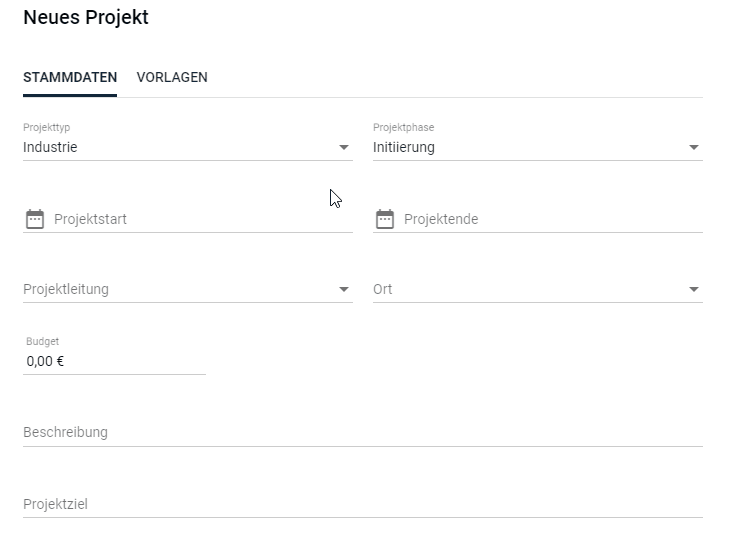Open the Ort dropdown arrow
This screenshot has height=547, width=733.
coord(694,289)
